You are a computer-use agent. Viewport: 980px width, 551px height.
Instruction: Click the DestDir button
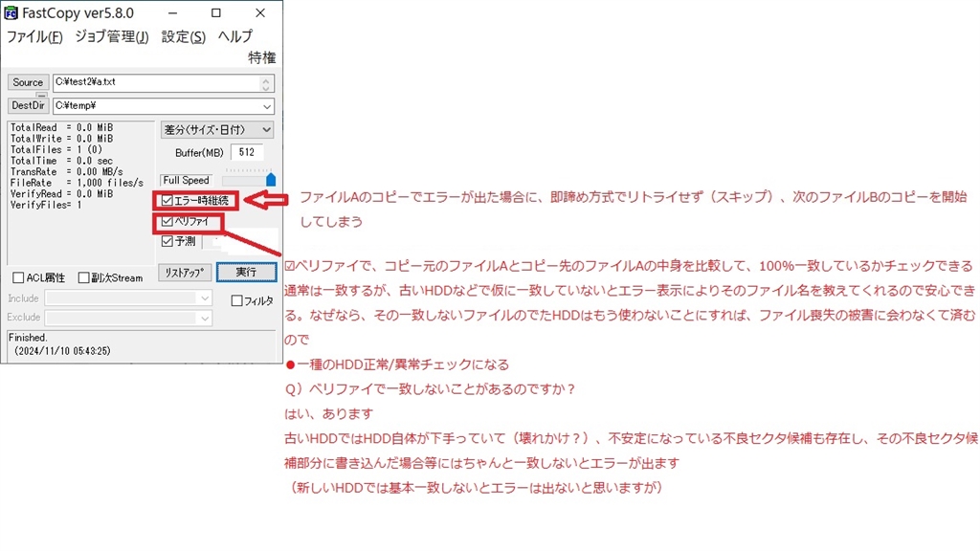(28, 105)
